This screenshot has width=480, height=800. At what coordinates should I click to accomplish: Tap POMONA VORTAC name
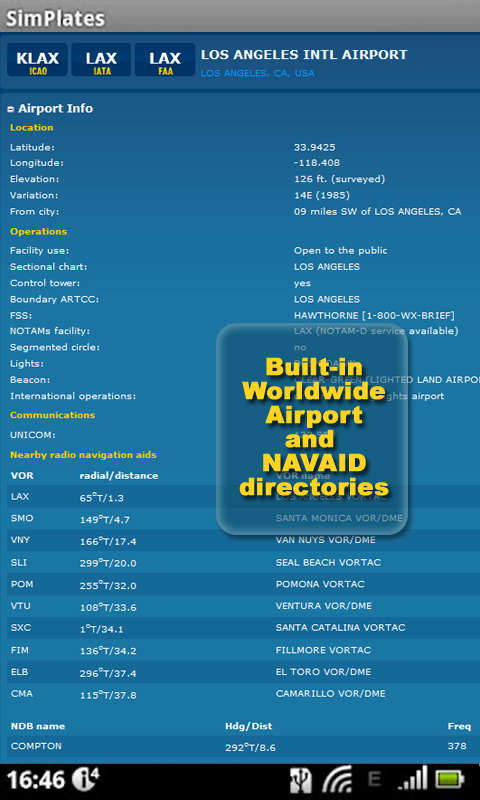click(x=320, y=584)
